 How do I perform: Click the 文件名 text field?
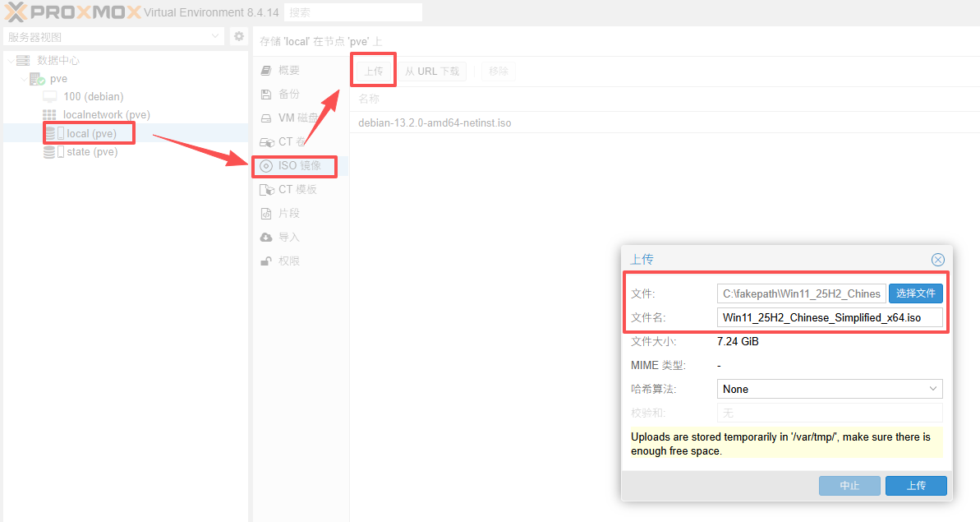(x=830, y=317)
